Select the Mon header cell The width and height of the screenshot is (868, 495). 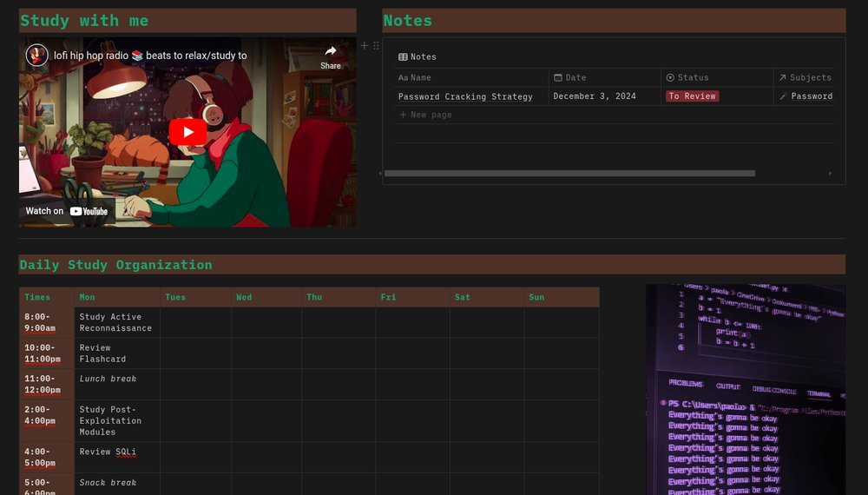117,297
